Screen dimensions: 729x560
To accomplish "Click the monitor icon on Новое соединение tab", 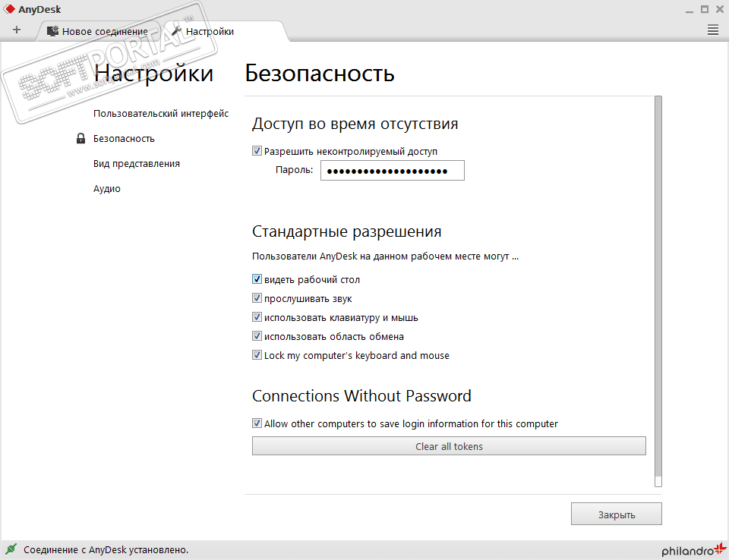I will (x=52, y=31).
